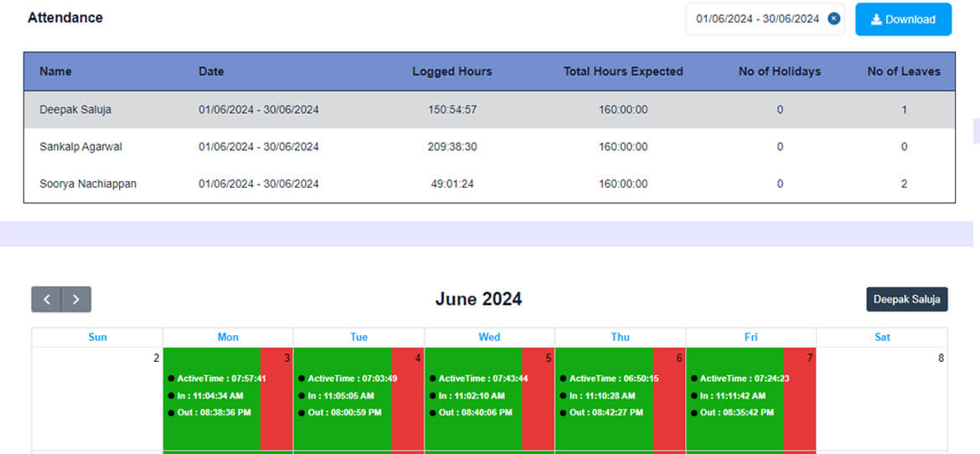The height and width of the screenshot is (454, 980).
Task: Click the Date column header
Action: click(211, 71)
